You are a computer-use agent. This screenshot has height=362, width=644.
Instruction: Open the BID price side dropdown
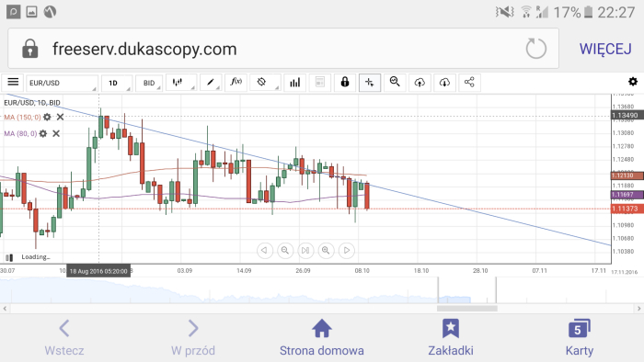click(x=149, y=83)
